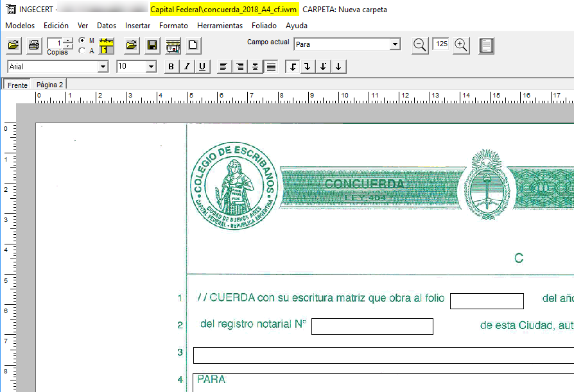Open the Ver menu
The width and height of the screenshot is (574, 392).
pyautogui.click(x=83, y=26)
